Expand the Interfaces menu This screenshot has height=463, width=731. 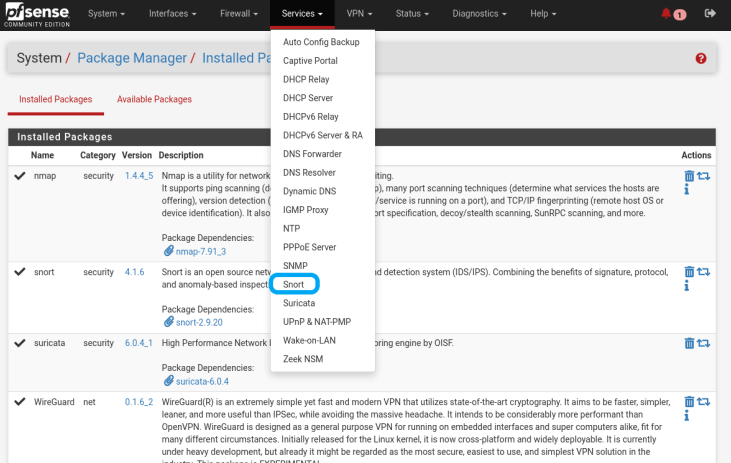pyautogui.click(x=172, y=14)
